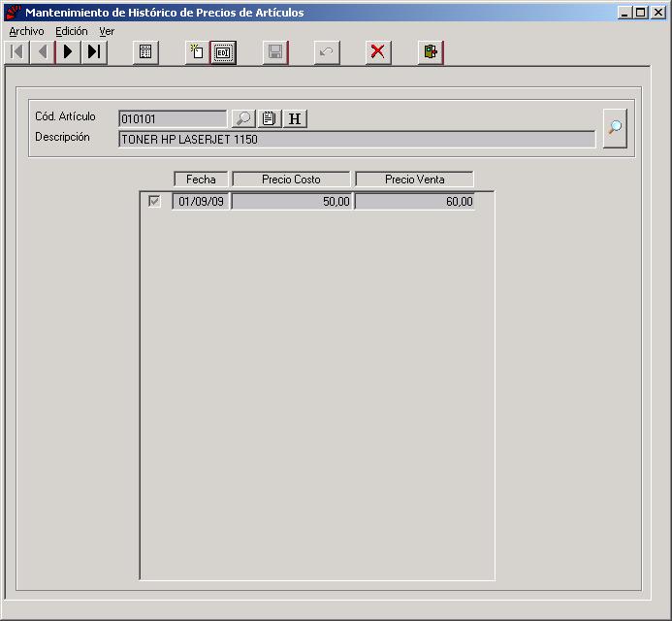672x621 pixels.
Task: Open the Ver menu
Action: (107, 31)
